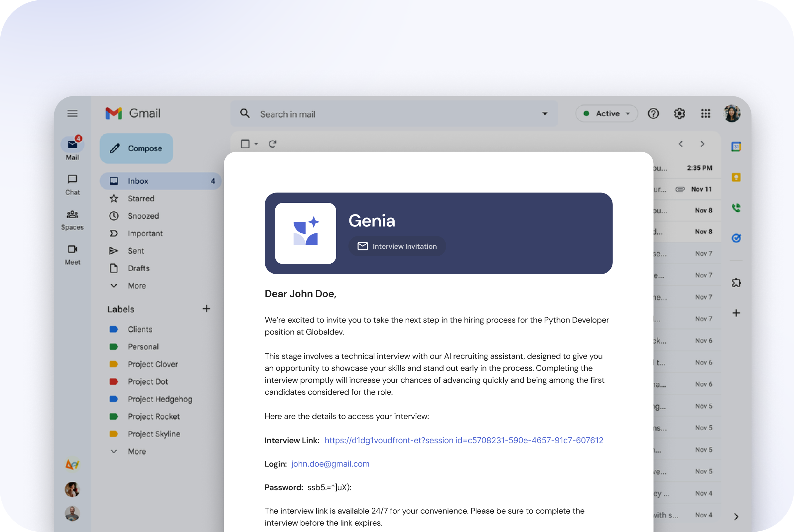Refresh the mail list

tap(272, 144)
